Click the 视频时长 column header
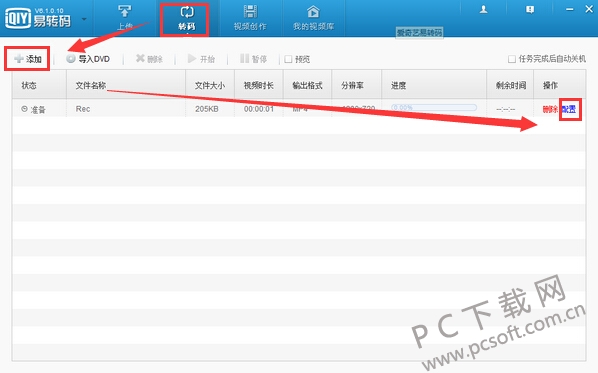This screenshot has height=373, width=598. tap(259, 85)
